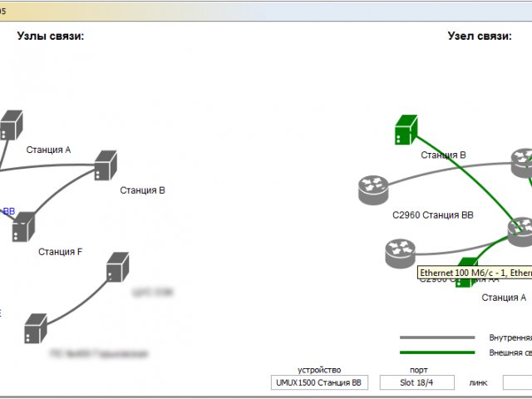Click the Ethernet 100 Мб/с tooltip
532x399 pixels.
[473, 273]
